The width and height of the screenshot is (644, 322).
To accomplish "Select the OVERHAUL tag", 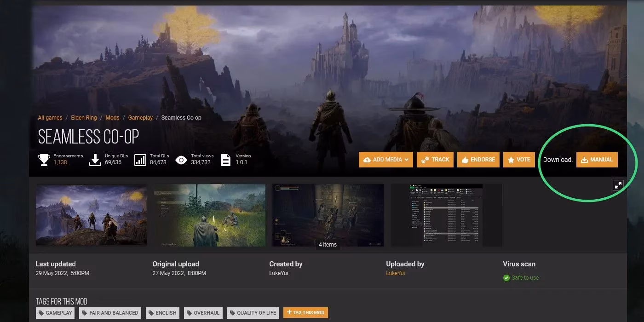I will tap(203, 313).
